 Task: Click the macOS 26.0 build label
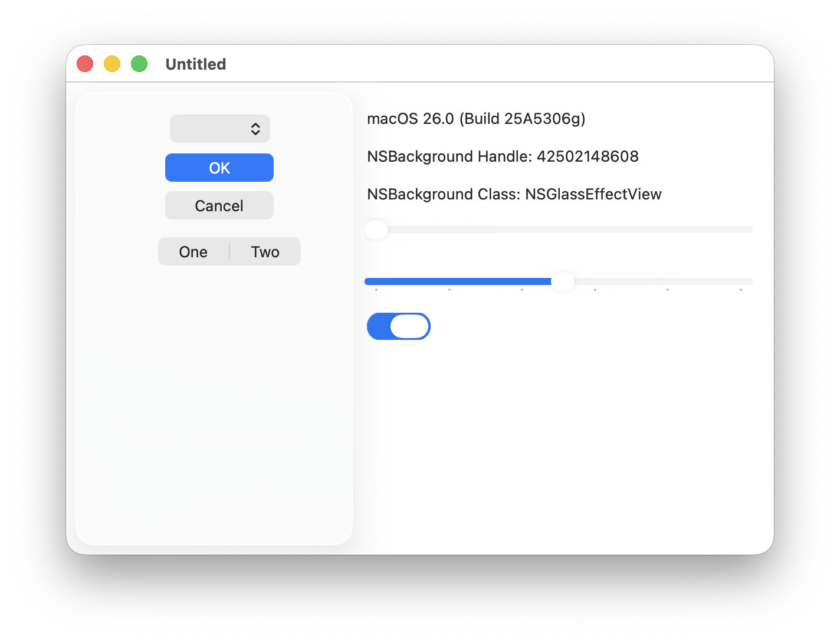coord(475,119)
